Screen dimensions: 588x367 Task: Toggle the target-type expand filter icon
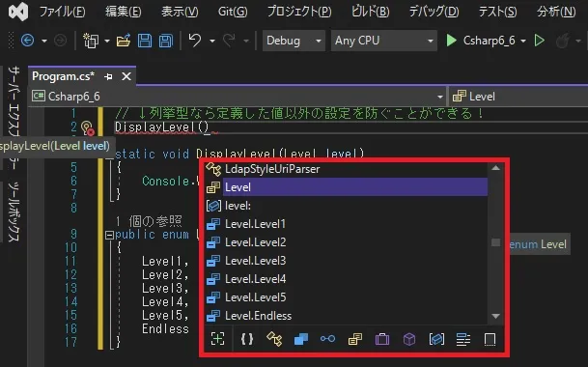pos(218,339)
